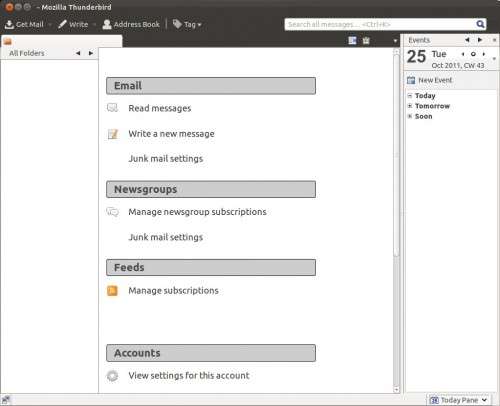Screen dimensions: 500x406
Task: Show previous Today Pane view
Action: [x=467, y=40]
